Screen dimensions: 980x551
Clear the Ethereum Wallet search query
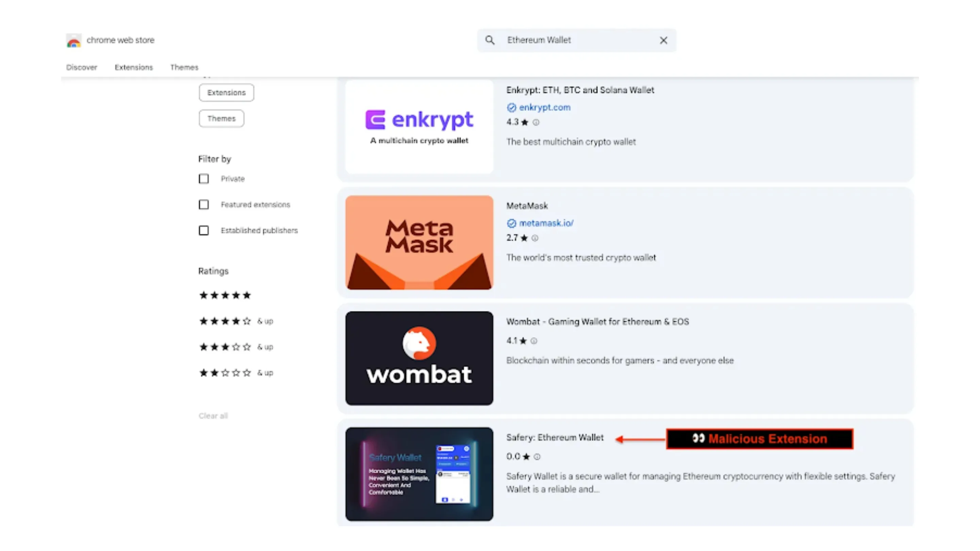click(x=664, y=40)
